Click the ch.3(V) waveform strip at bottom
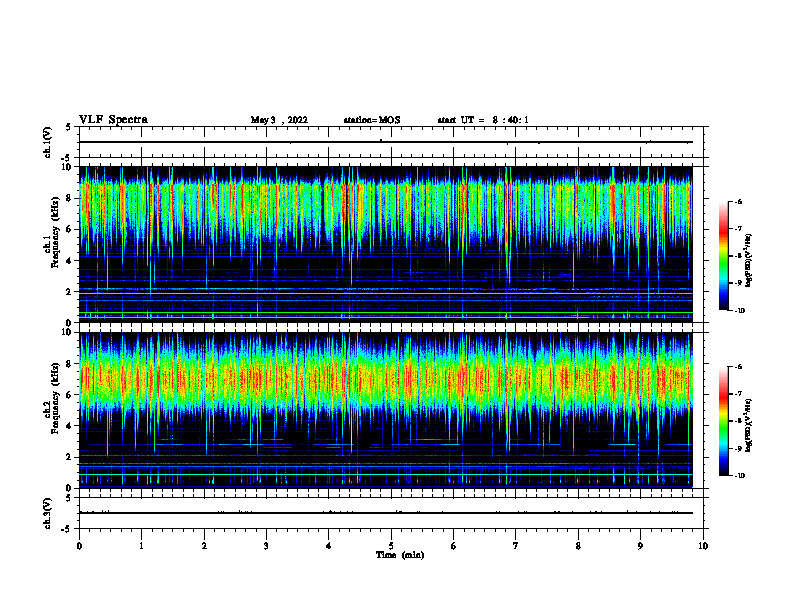 pyautogui.click(x=391, y=513)
